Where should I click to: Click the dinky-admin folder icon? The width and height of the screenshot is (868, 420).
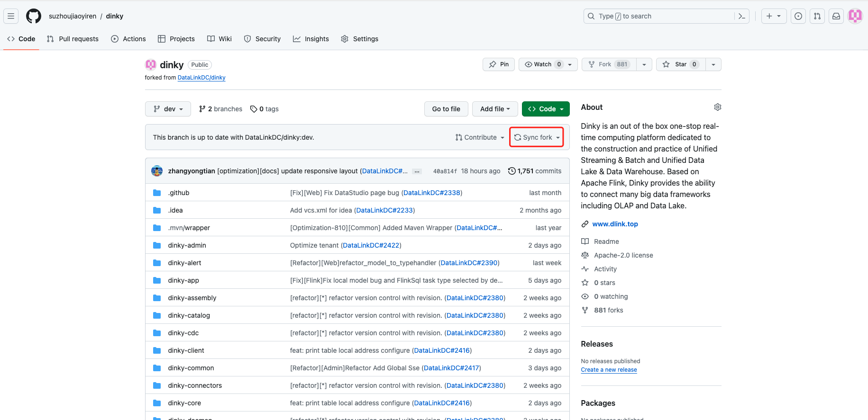point(157,245)
